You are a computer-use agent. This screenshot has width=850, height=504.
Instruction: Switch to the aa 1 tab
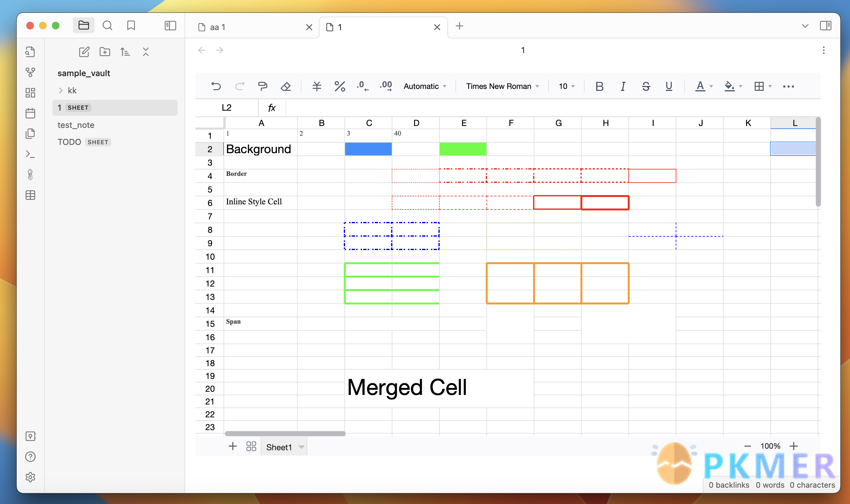249,27
